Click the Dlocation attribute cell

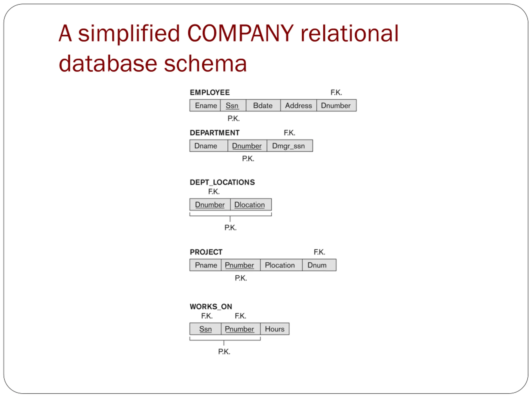(251, 205)
